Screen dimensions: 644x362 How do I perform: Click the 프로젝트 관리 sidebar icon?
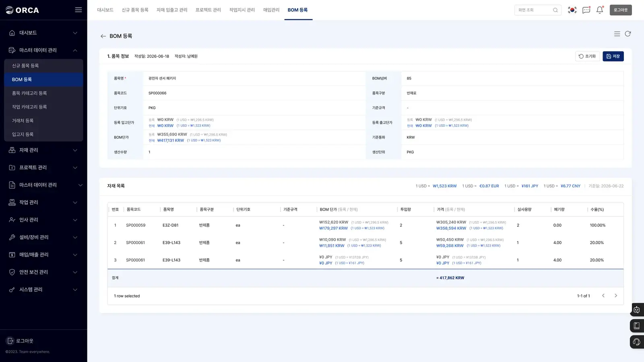(12, 167)
